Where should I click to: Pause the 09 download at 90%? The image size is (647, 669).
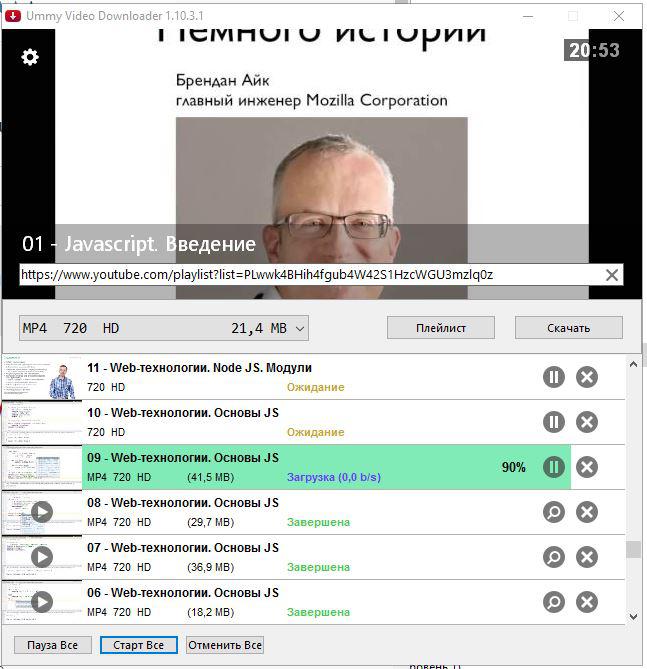[x=554, y=467]
